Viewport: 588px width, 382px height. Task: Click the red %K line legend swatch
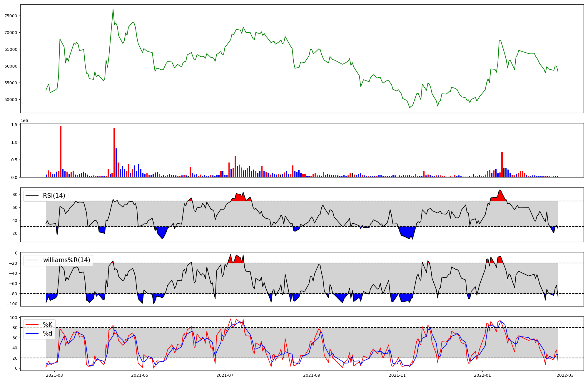[x=32, y=325]
